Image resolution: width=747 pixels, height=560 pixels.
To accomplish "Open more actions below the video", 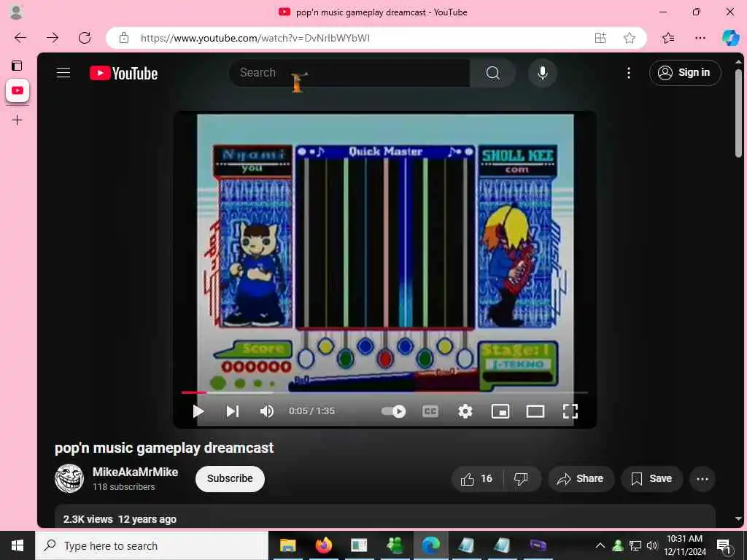I will 703,478.
